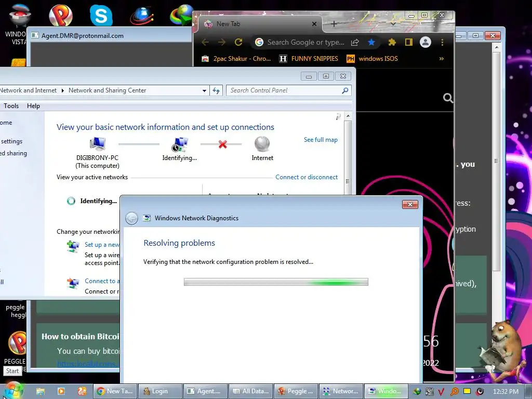532x399 pixels.
Task: Click Chrome forward arrow
Action: click(x=222, y=42)
